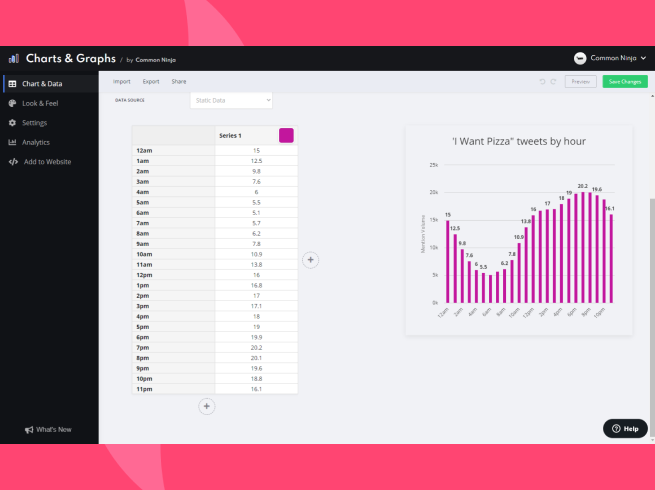The image size is (655, 490).
Task: Click the Add to Website code icon
Action: coord(13,162)
